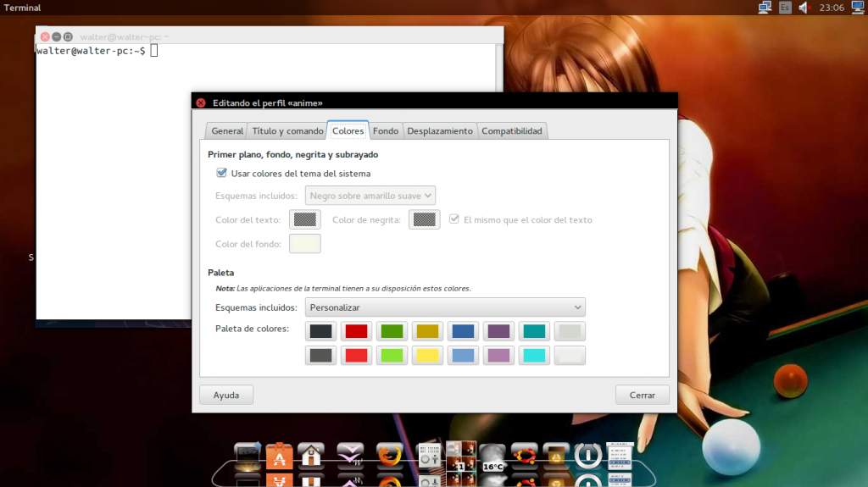Pick the cyan palette swatch in bottom row
This screenshot has height=487, width=868.
[x=534, y=355]
